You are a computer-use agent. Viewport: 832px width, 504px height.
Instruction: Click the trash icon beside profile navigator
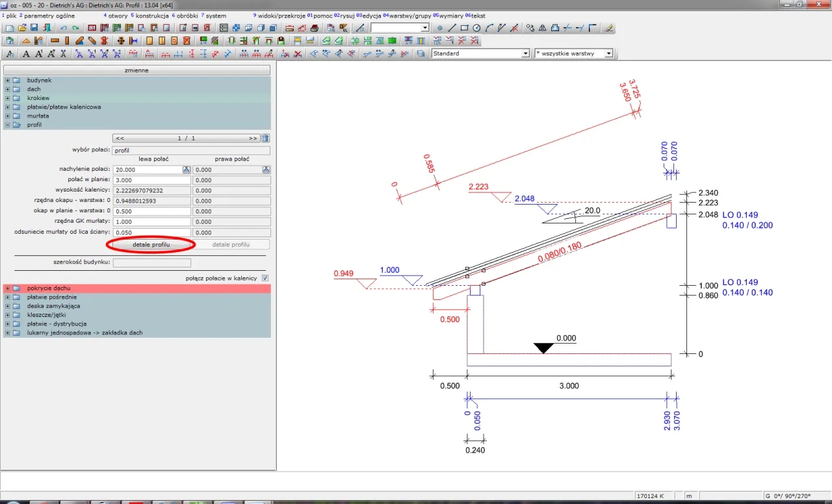[265, 138]
